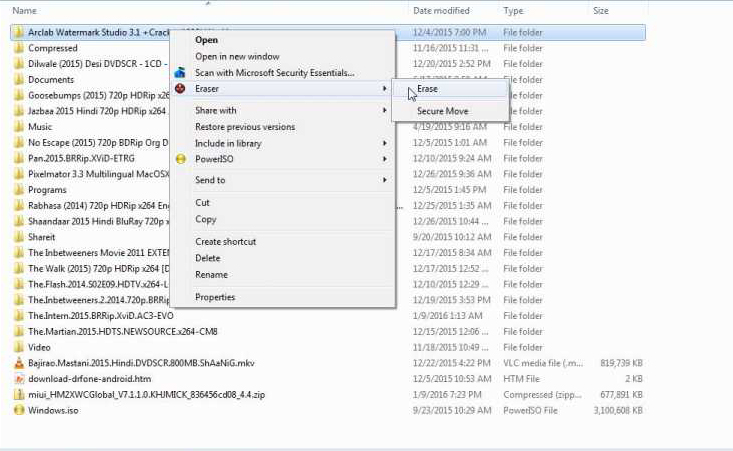This screenshot has width=733, height=451.
Task: Expand the Eraser submenu arrow
Action: pos(384,88)
